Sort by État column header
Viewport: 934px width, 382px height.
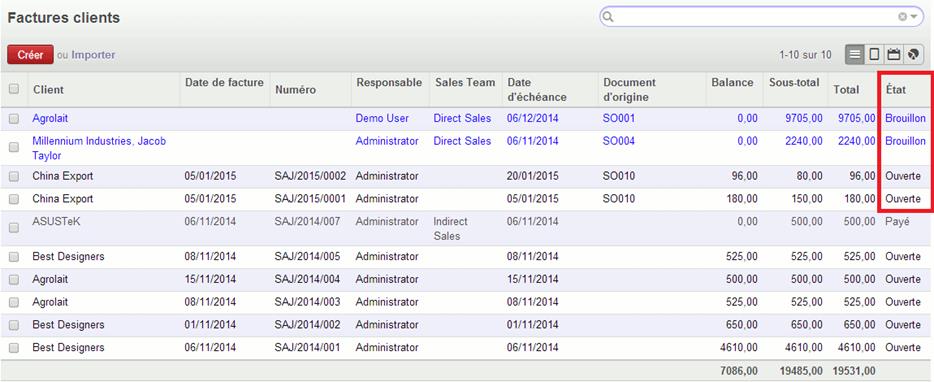895,89
